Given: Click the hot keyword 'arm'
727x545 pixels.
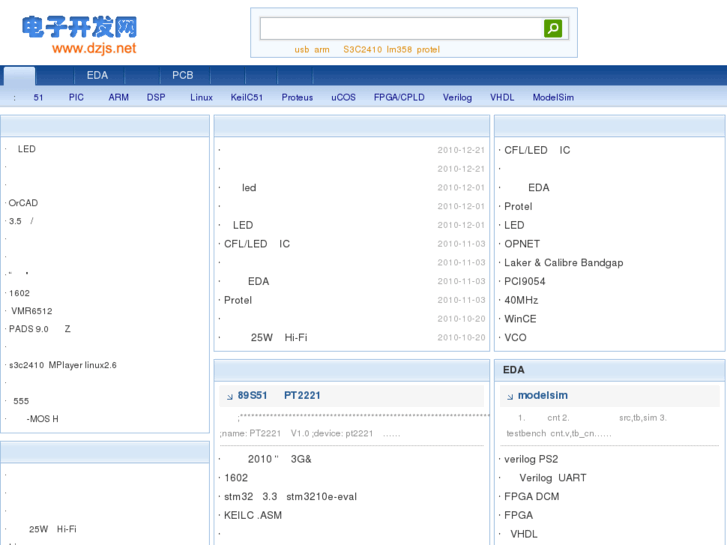Looking at the screenshot, I should click(322, 50).
